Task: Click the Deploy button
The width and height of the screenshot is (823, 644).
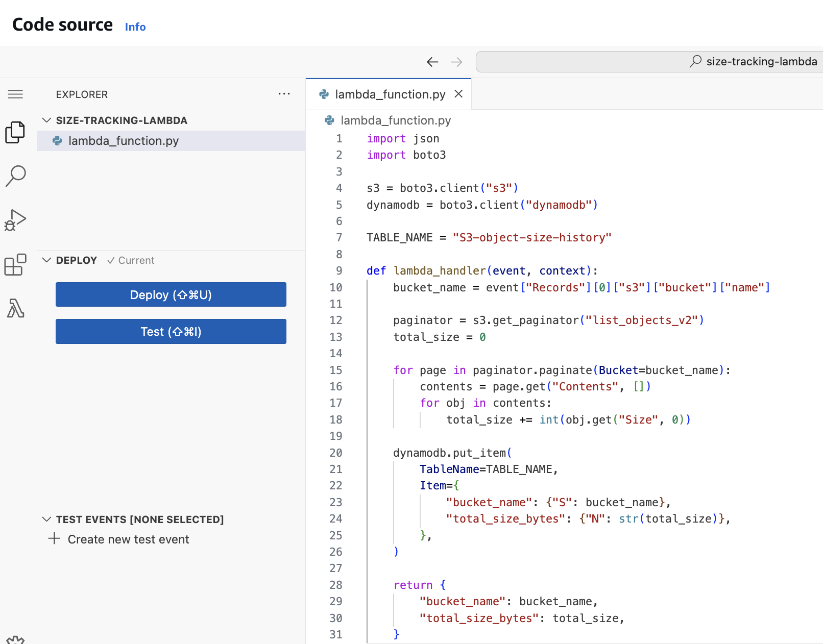Action: tap(171, 294)
